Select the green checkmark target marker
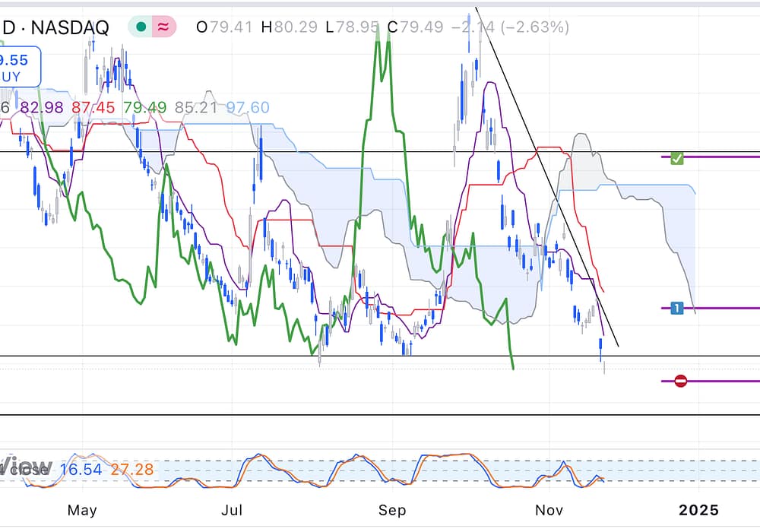Screen dimensions: 760x532 (677, 158)
